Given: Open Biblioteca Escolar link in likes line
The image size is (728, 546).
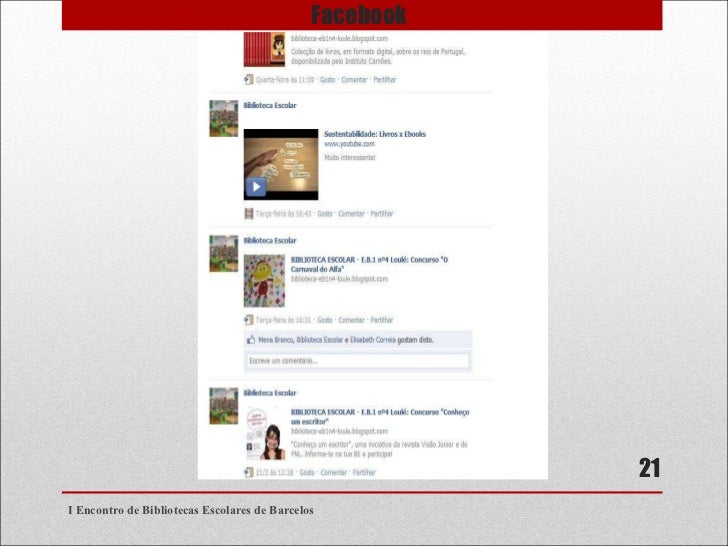Looking at the screenshot, I should (x=319, y=340).
